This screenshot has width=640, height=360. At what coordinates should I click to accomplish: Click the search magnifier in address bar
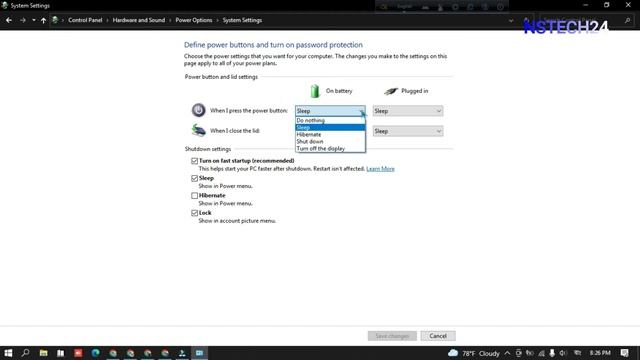[x=627, y=20]
